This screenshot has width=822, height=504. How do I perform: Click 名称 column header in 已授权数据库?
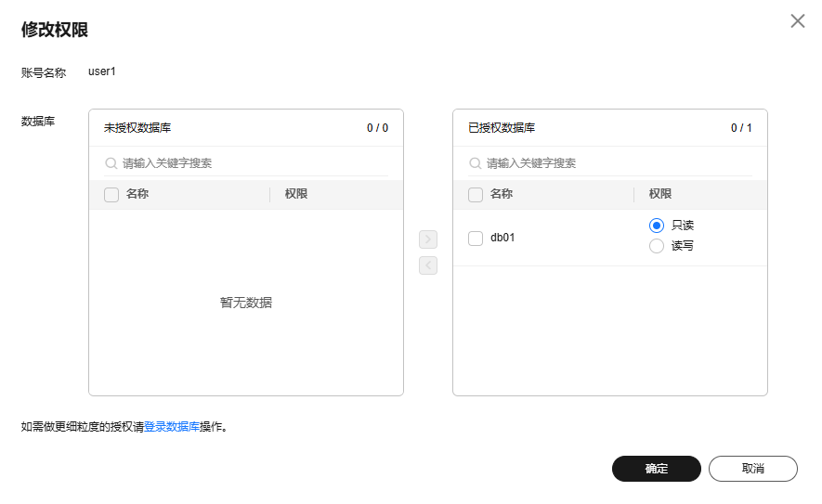coord(502,194)
